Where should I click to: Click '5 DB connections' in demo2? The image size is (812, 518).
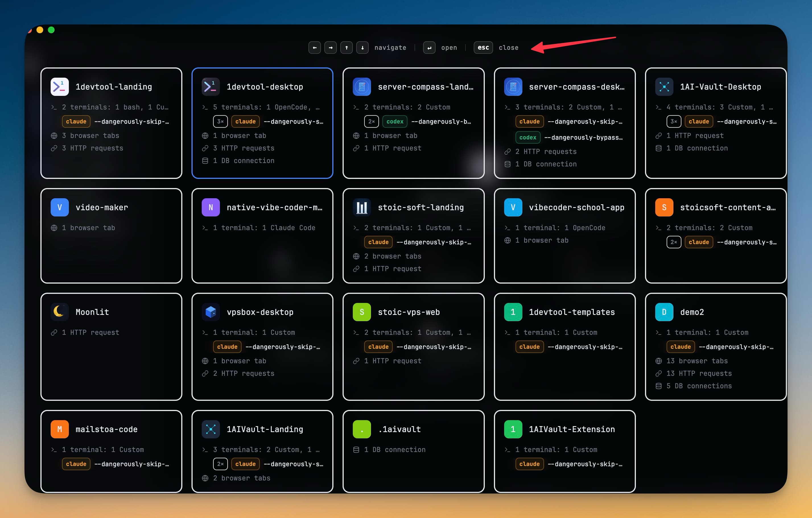(x=699, y=386)
